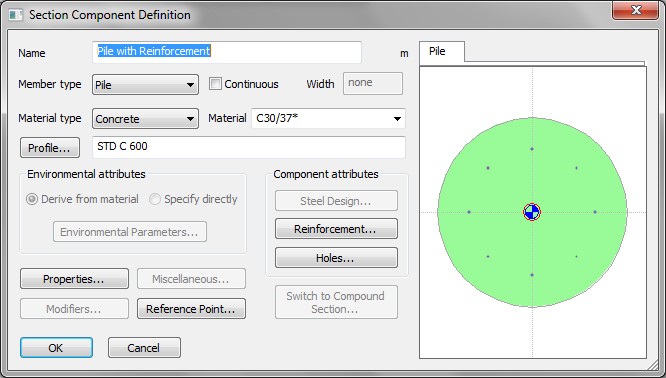This screenshot has height=378, width=666.
Task: Toggle the Continuous checkbox
Action: [x=215, y=84]
